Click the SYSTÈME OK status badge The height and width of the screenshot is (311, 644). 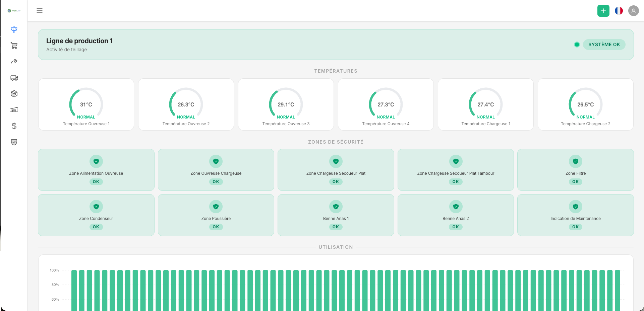point(604,45)
